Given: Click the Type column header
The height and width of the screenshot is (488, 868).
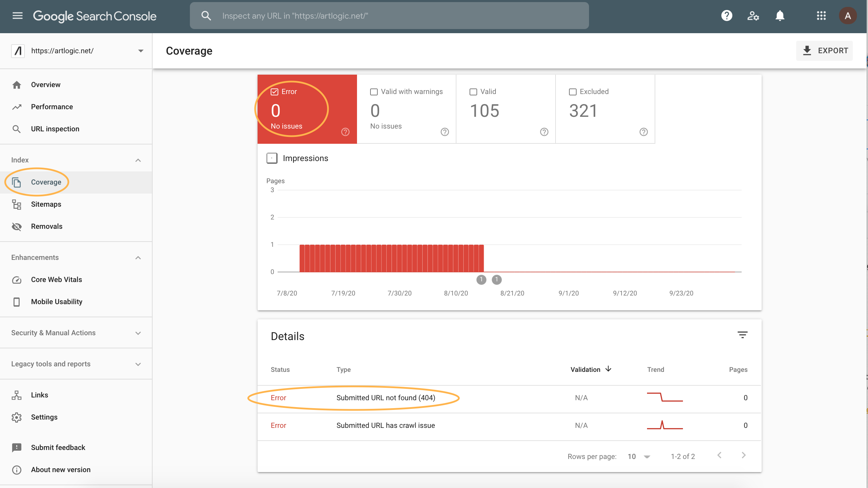Looking at the screenshot, I should 344,370.
